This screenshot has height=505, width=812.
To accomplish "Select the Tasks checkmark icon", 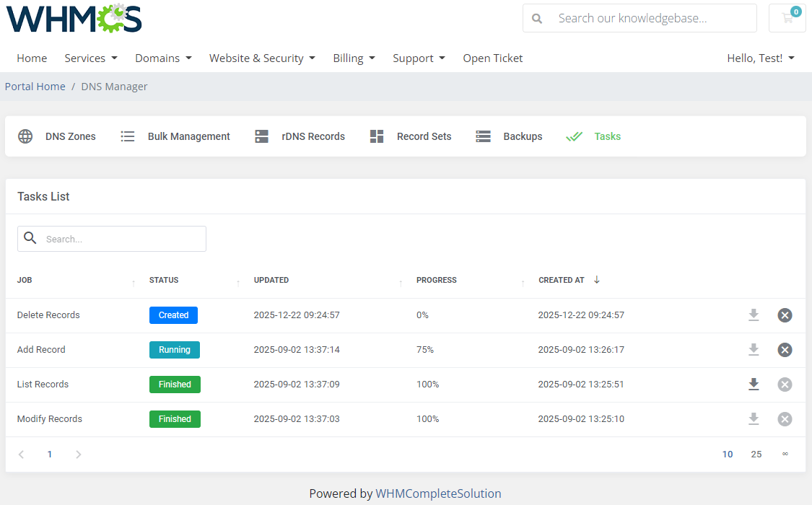I will click(x=575, y=136).
